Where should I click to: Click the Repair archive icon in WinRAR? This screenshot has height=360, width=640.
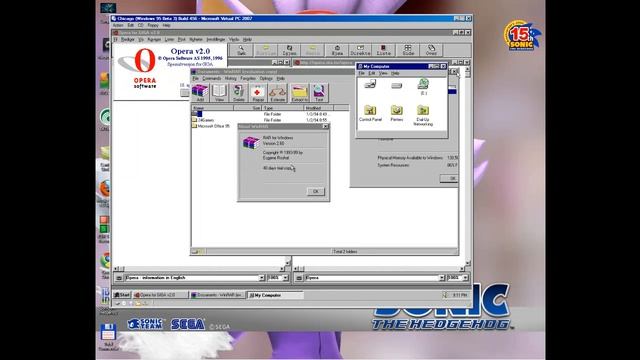[258, 93]
